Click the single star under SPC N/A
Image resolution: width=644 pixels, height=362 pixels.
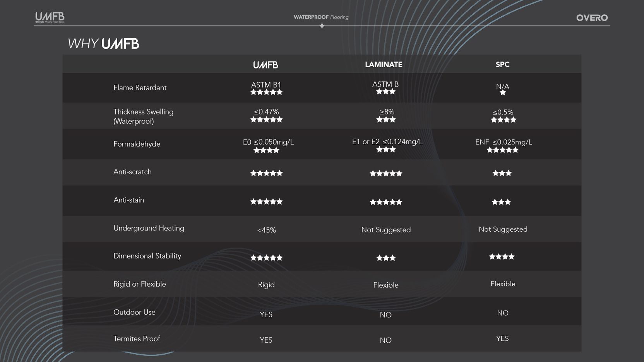click(x=503, y=93)
